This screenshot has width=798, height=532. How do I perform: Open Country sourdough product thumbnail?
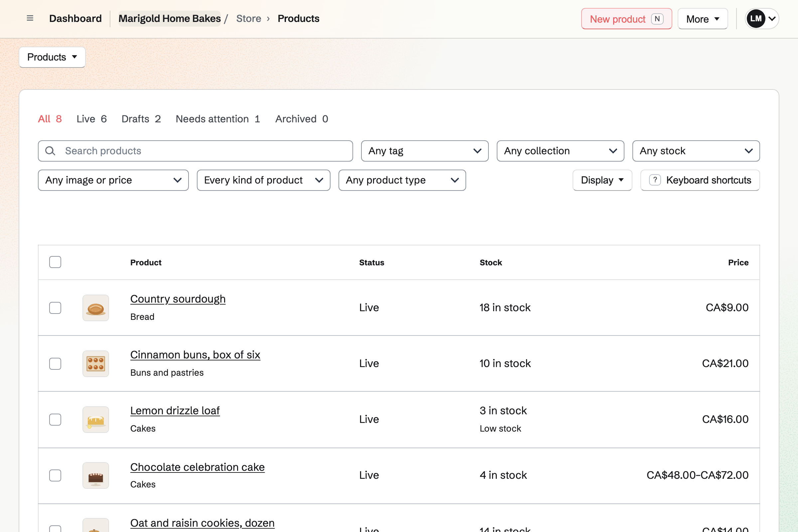pos(96,308)
